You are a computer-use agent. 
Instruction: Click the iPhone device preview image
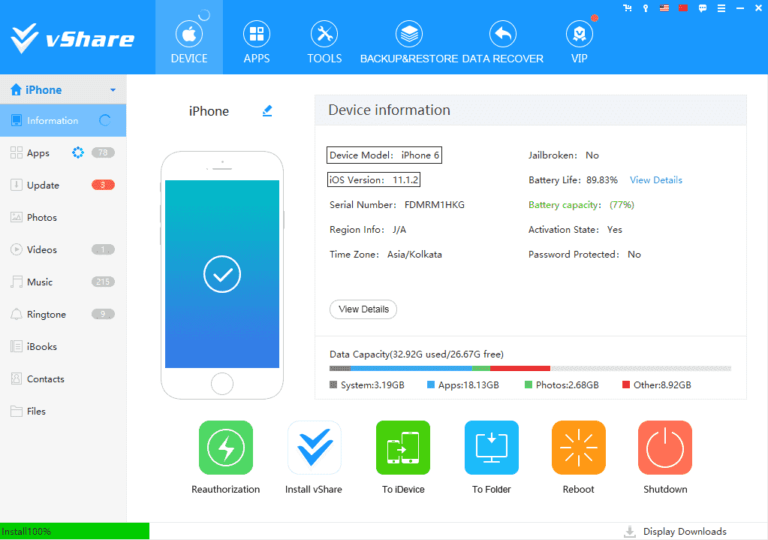click(x=222, y=275)
